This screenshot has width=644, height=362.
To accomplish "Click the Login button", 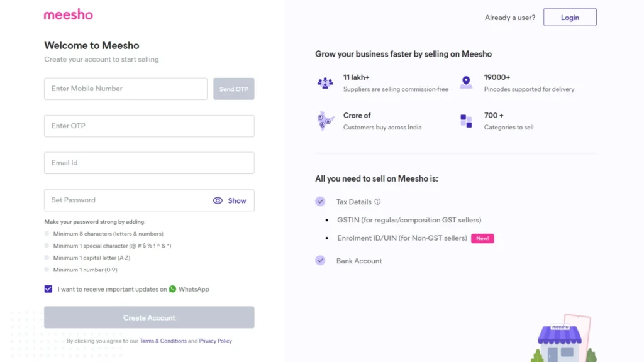I will pyautogui.click(x=569, y=17).
